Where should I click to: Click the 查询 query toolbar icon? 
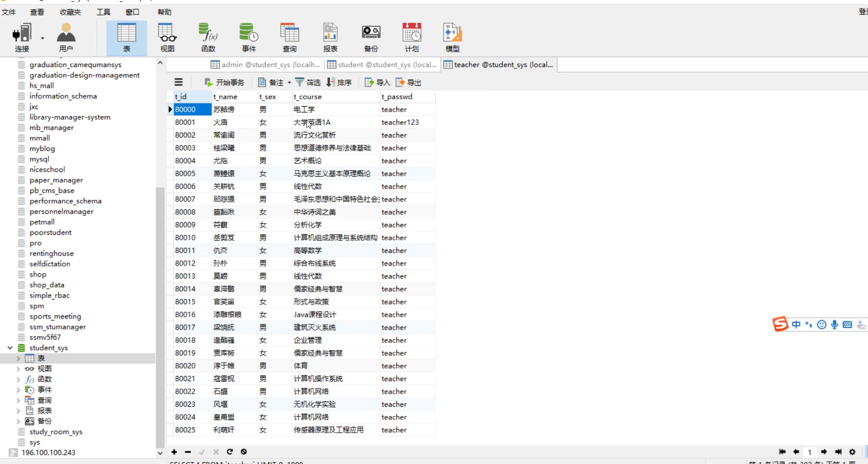point(289,37)
